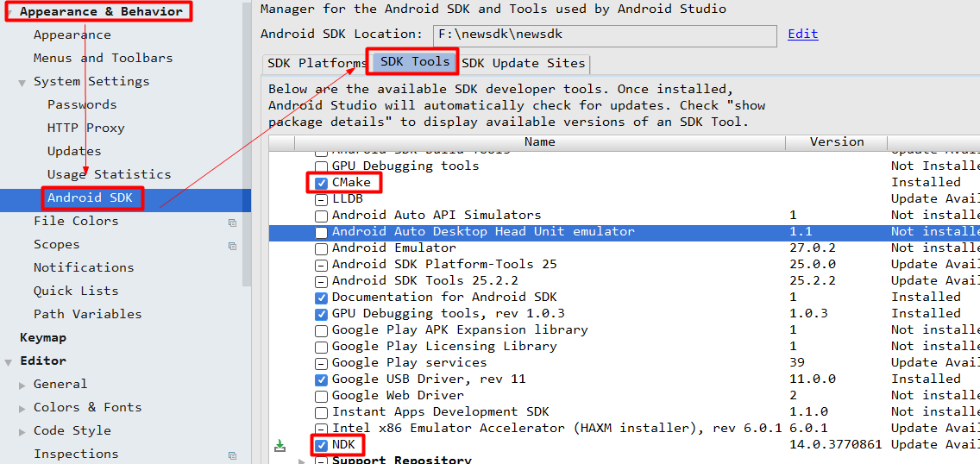Select Passwords under System Settings

pos(82,105)
